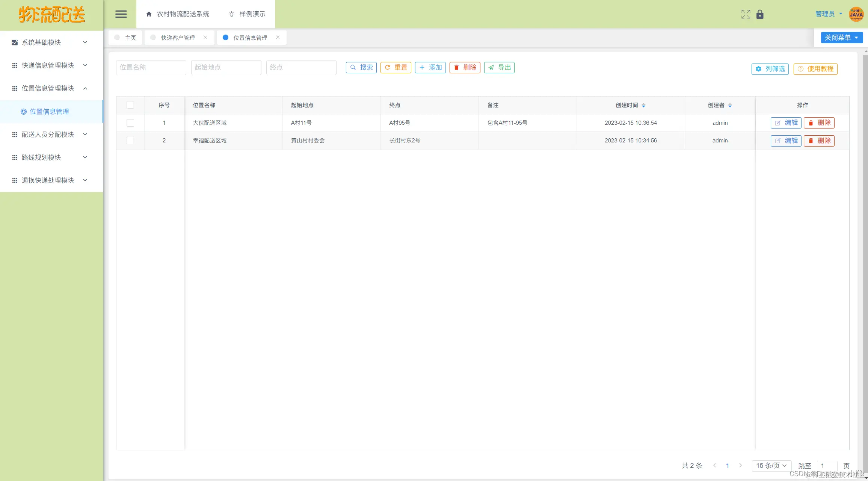Close the 位置信息管理 tab
This screenshot has width=868, height=481.
(x=278, y=37)
